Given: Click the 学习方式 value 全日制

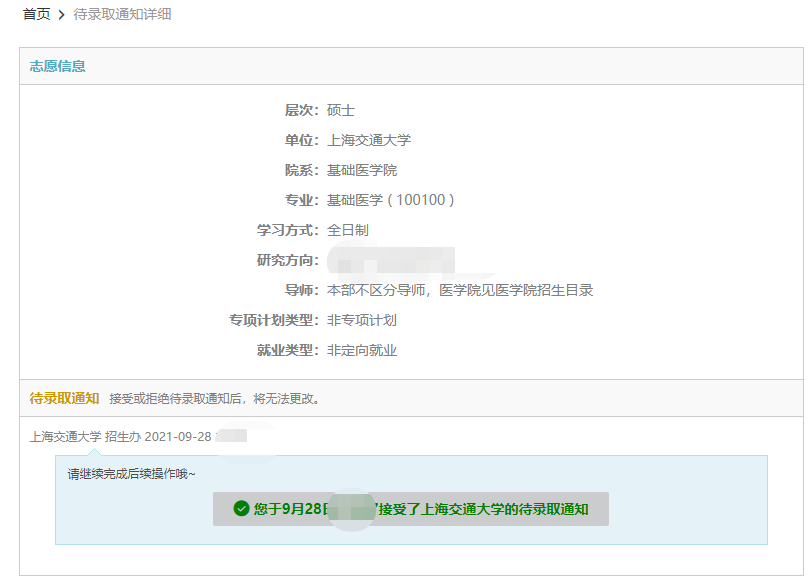Looking at the screenshot, I should [x=348, y=230].
